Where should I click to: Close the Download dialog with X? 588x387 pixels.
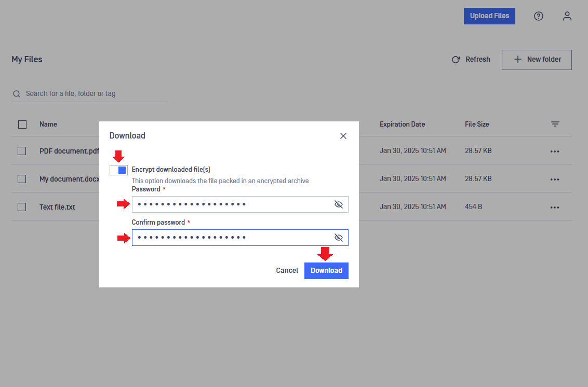(343, 136)
